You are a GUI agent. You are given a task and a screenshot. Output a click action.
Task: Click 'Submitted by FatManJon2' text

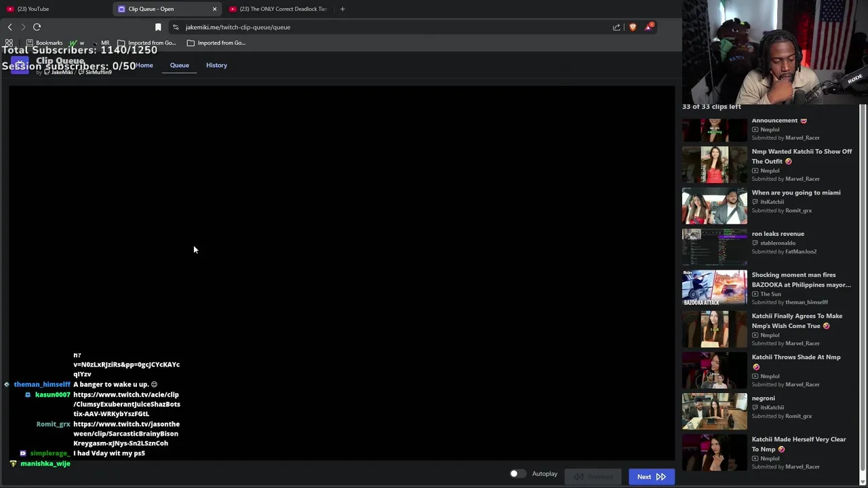point(784,251)
